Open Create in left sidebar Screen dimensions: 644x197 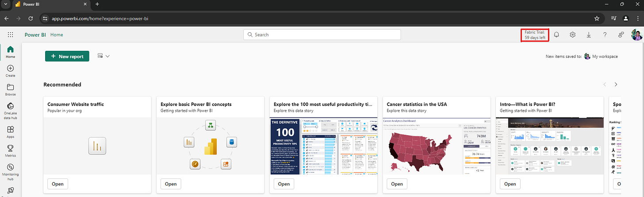10,71
